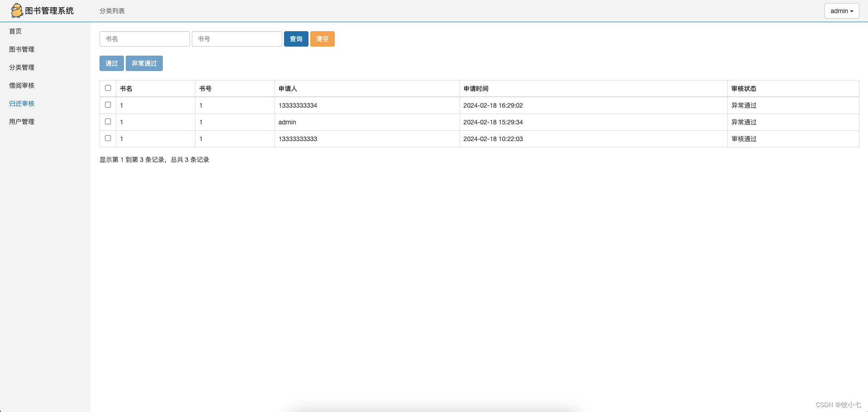Focus the 书名 search field
Viewport: 868px width, 412px height.
pos(145,39)
